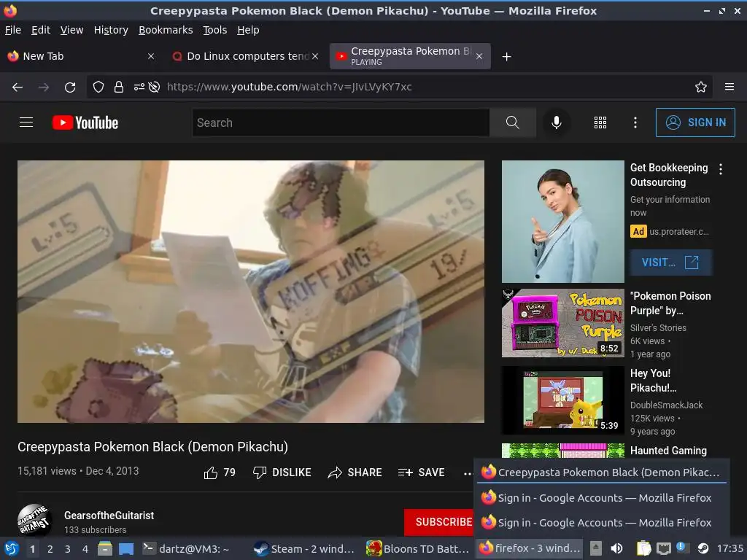Open the Bookmarks menu
The width and height of the screenshot is (747, 560).
(166, 30)
